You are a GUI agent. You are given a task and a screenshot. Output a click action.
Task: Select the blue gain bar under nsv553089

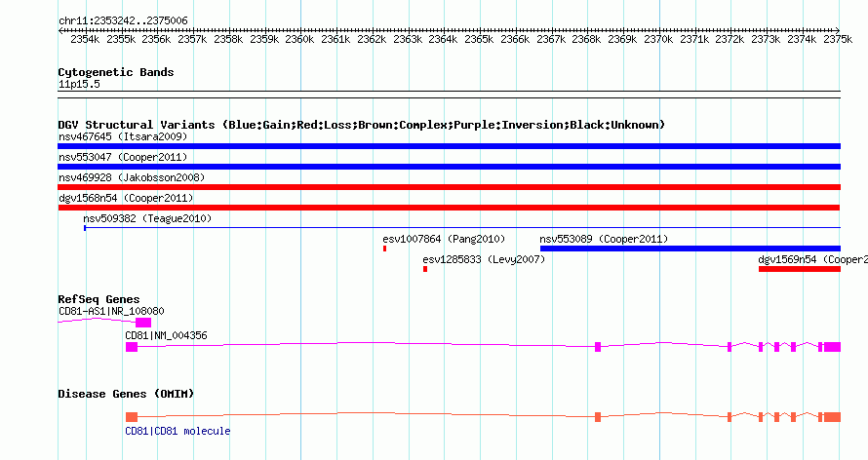click(x=690, y=249)
